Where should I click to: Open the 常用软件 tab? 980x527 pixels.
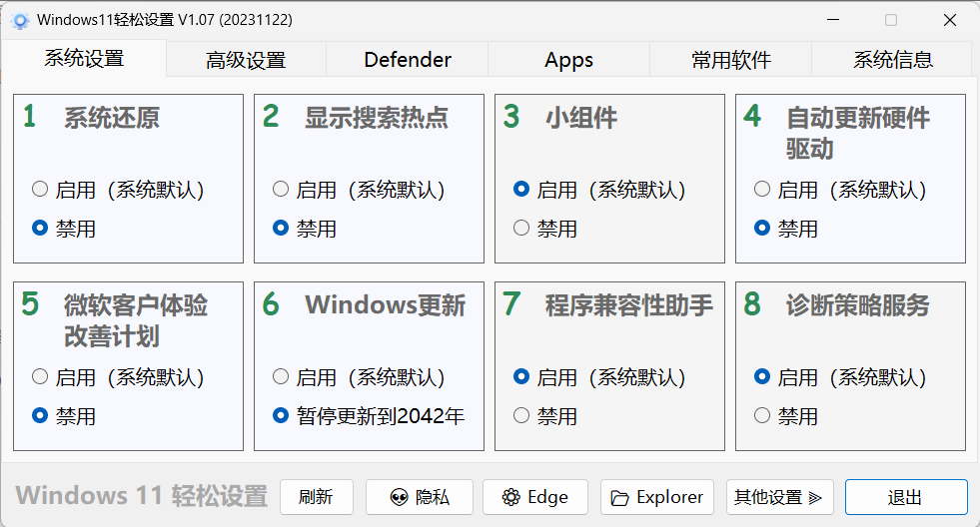coord(731,60)
